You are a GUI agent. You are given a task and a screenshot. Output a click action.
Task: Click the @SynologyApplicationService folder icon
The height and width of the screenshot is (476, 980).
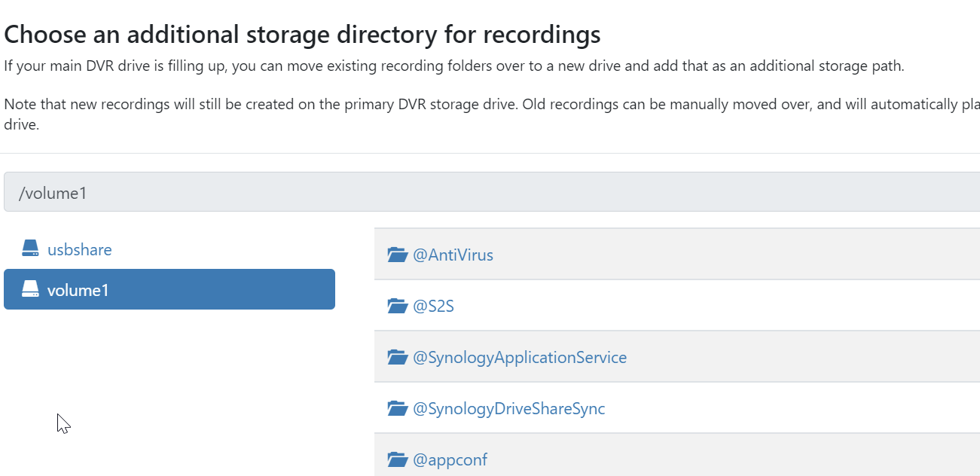point(397,357)
